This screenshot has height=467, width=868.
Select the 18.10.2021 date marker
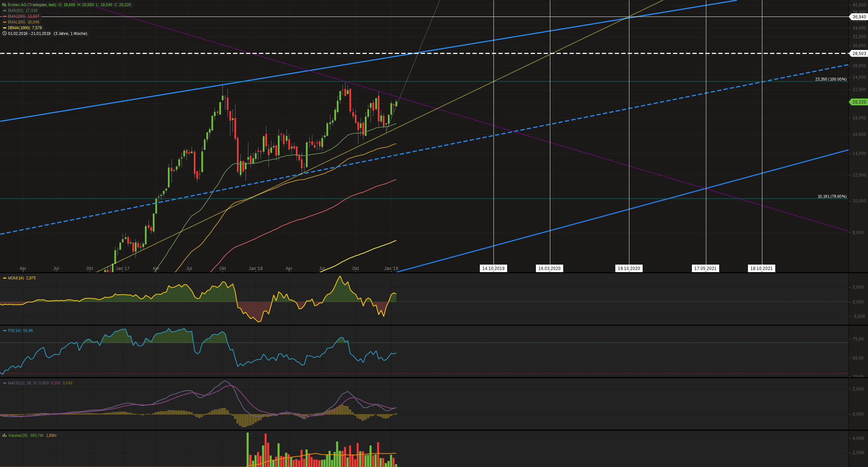coord(761,268)
